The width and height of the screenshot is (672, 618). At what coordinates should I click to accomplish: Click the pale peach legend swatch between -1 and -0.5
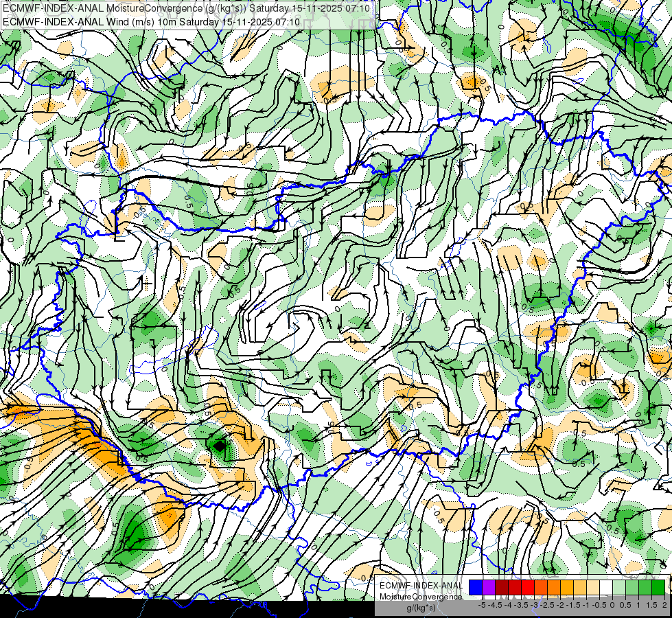593,587
